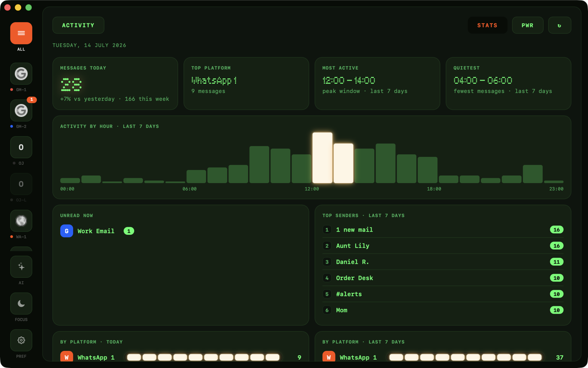Open the dimmed OJ-L account icon

(21, 184)
